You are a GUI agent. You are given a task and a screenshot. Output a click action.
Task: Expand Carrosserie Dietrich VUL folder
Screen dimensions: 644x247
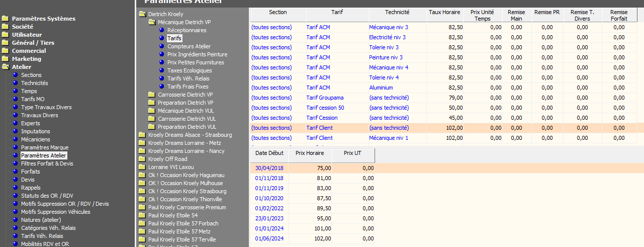pos(187,119)
